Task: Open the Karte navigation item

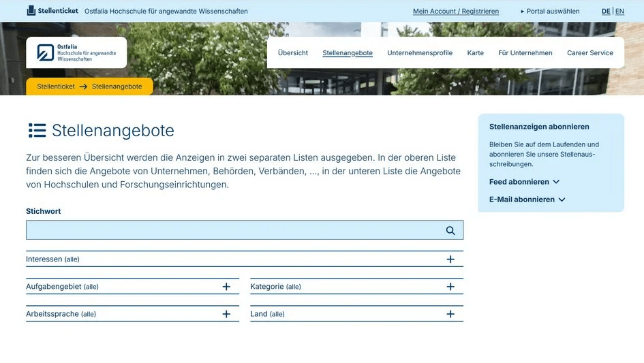Action: point(475,53)
